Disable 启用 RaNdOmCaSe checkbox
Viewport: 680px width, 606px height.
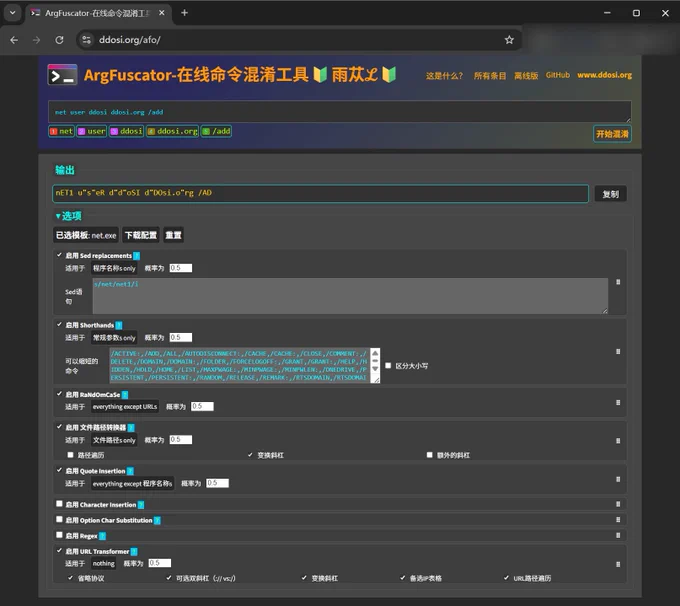[59, 394]
